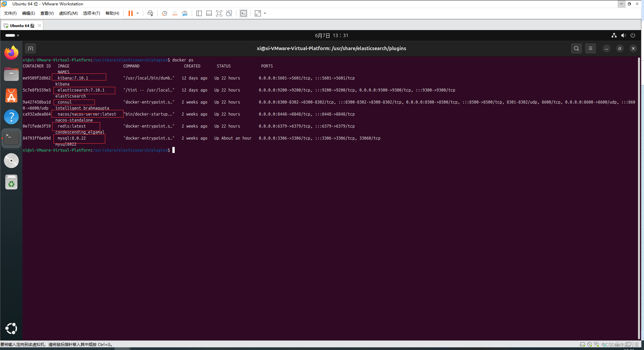Image resolution: width=644 pixels, height=350 pixels.
Task: Open the 虚拟机(M) menu
Action: tap(68, 13)
